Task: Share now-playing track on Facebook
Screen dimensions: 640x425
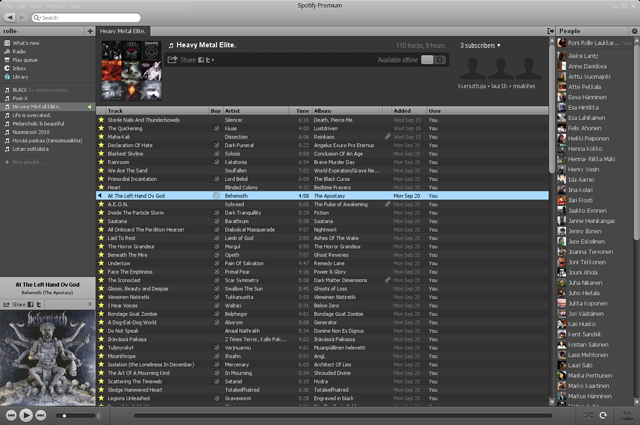Action: click(31, 305)
